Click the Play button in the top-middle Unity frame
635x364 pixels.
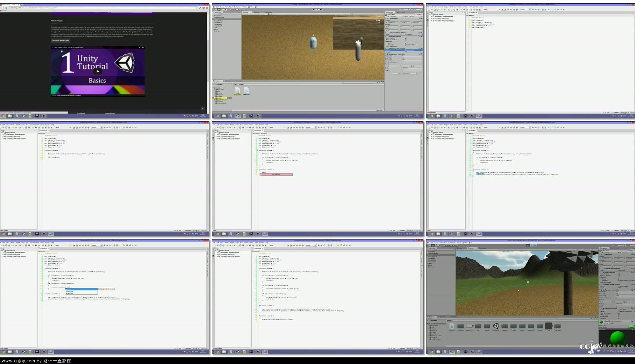click(x=314, y=10)
